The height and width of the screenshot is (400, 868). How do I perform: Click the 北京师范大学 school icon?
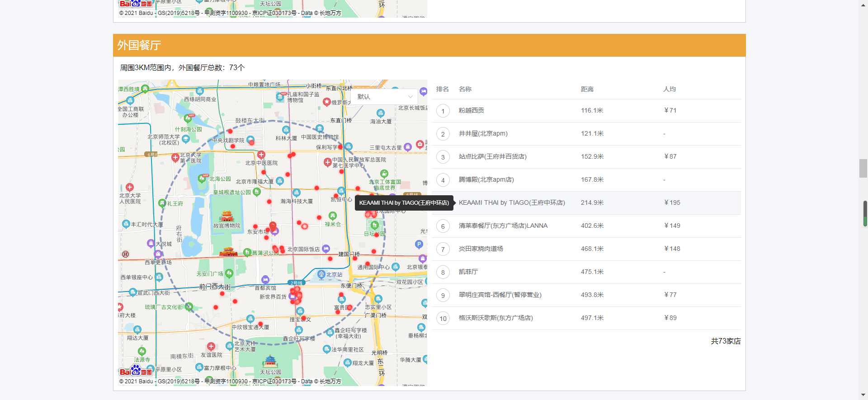pyautogui.click(x=185, y=139)
